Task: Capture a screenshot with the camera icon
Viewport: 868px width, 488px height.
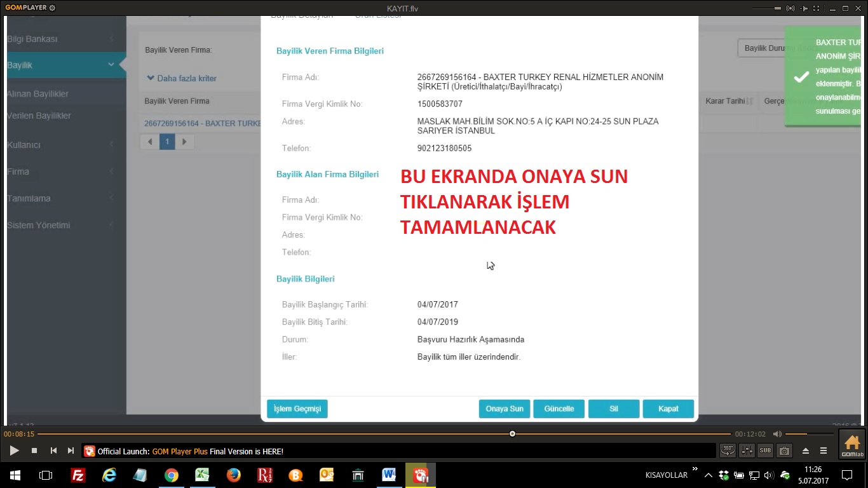Action: pyautogui.click(x=785, y=451)
